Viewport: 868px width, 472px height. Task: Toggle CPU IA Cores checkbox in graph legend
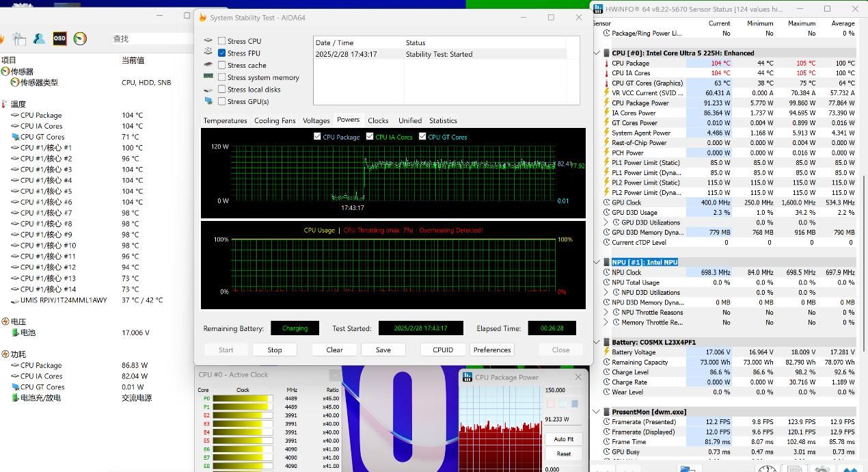click(370, 136)
